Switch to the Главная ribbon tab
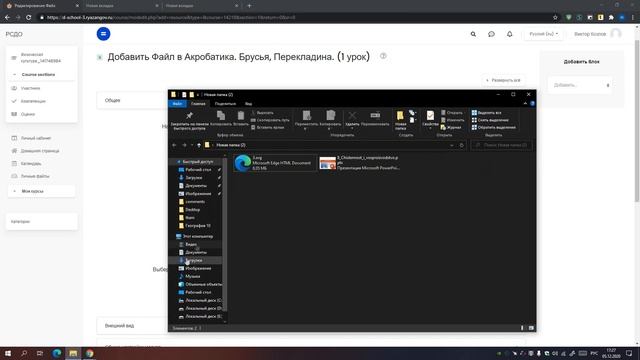Image resolution: width=640 pixels, height=360 pixels. (198, 104)
